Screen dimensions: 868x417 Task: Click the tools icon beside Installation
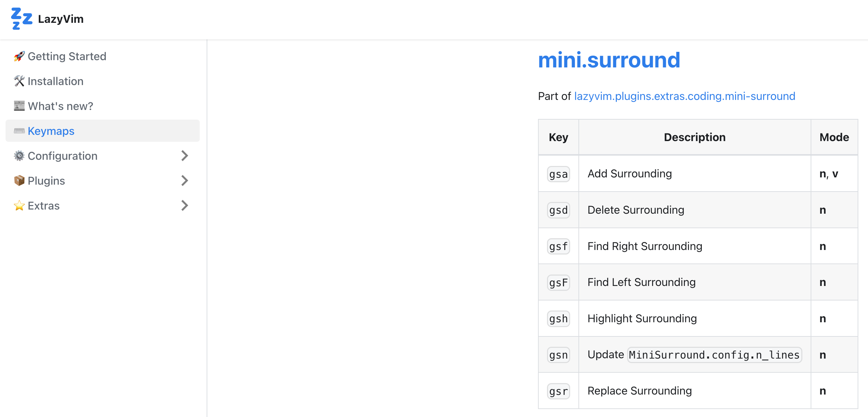(19, 81)
